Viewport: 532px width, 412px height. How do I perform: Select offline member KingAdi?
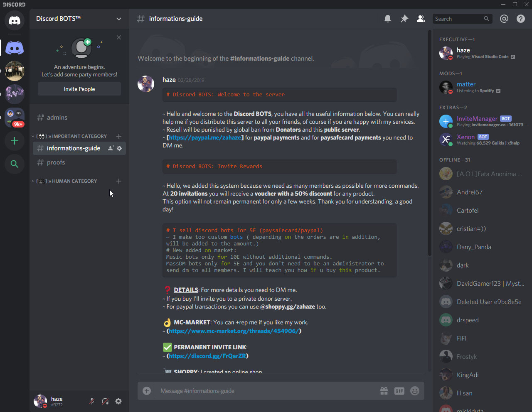482,375
